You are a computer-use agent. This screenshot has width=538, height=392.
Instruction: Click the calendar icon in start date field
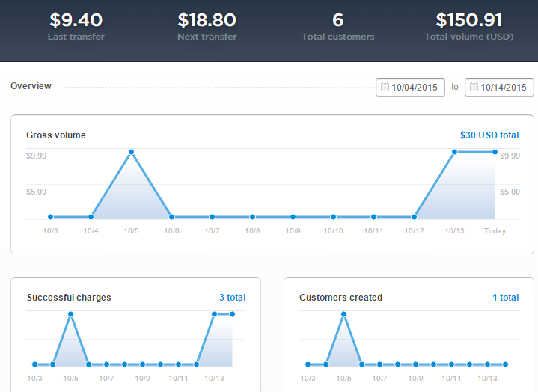coord(385,87)
